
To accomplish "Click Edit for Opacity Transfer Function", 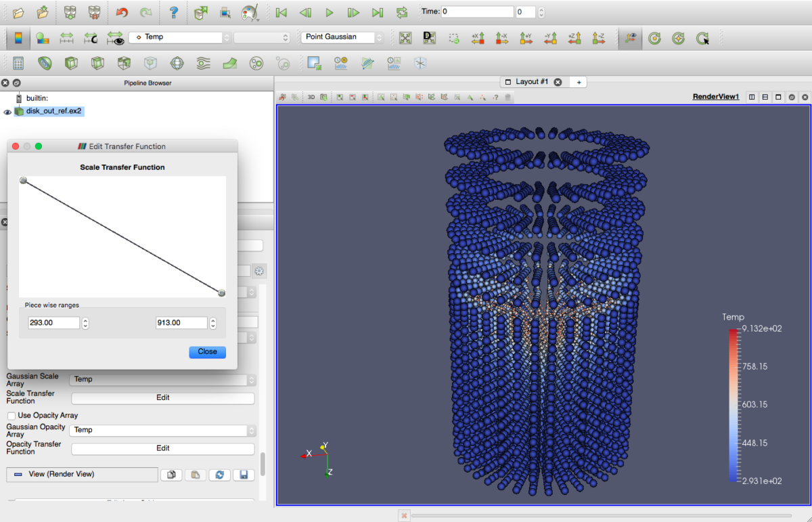I will point(163,448).
